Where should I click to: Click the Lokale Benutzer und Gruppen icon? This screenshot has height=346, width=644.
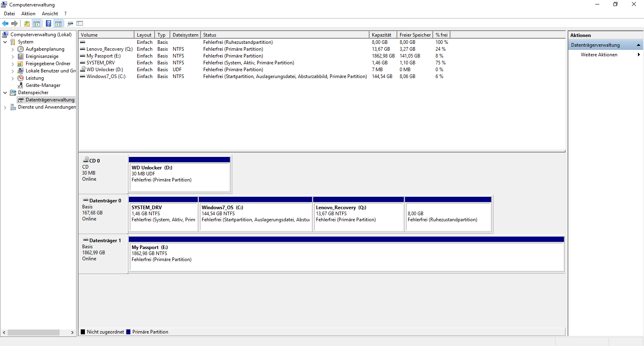point(21,71)
